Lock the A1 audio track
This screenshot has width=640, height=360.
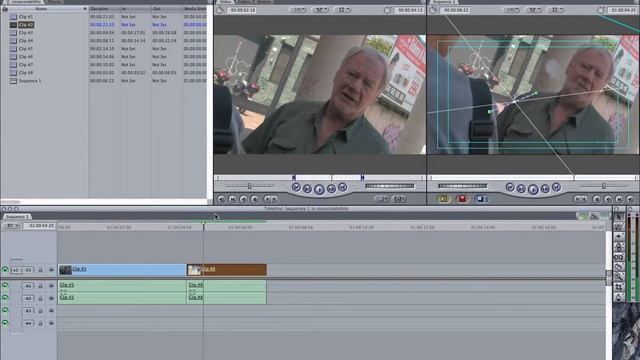pyautogui.click(x=40, y=286)
